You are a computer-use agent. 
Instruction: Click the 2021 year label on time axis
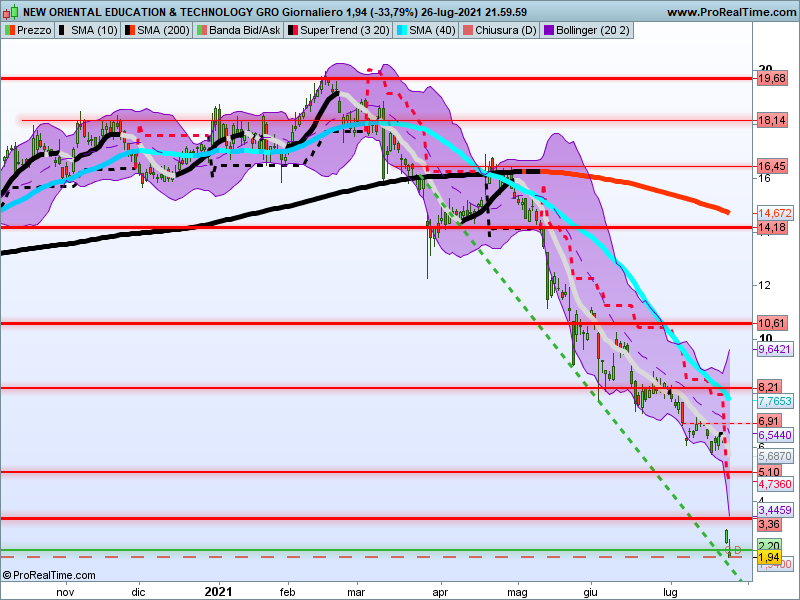coord(218,592)
